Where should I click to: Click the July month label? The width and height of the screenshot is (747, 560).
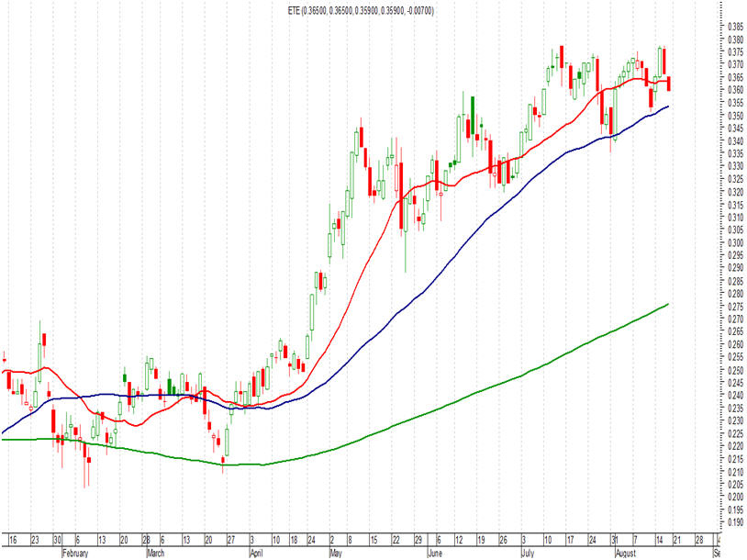(528, 554)
